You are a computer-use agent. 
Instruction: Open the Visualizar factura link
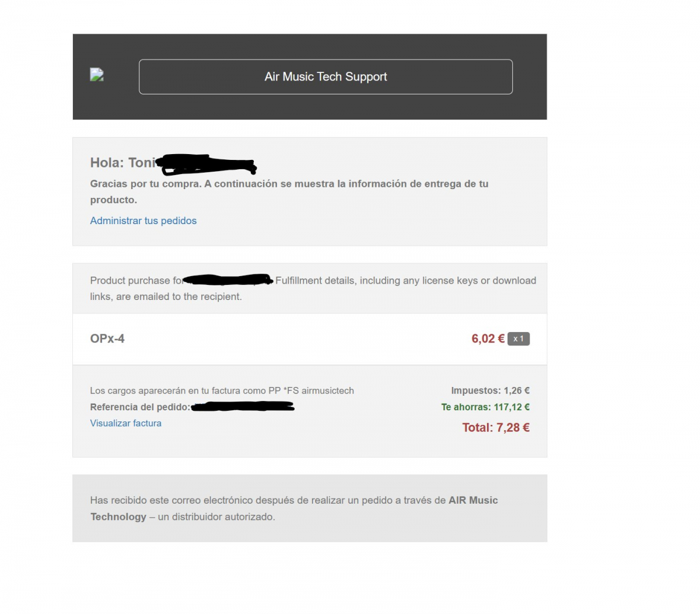tap(125, 423)
